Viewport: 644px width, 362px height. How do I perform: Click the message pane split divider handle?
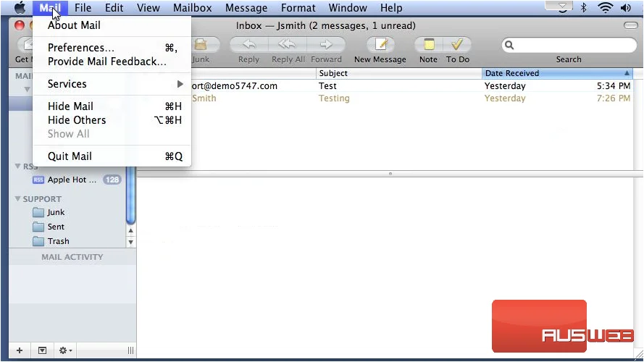pyautogui.click(x=390, y=174)
